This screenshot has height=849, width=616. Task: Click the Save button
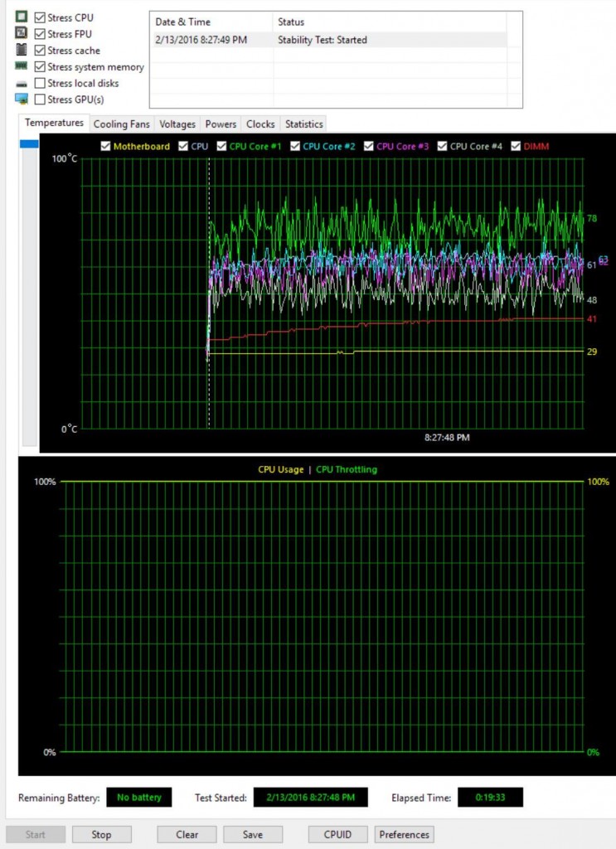[253, 834]
